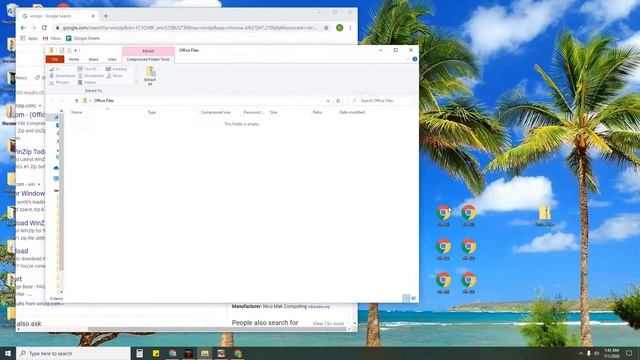Choose Desktop as extract destination
Viewport: 640px width, 360px height.
click(x=117, y=69)
